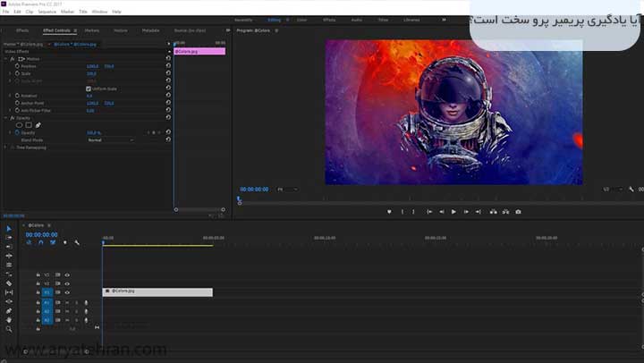Image resolution: width=644 pixels, height=363 pixels.
Task: Select the Razor tool
Action: pyautogui.click(x=9, y=283)
